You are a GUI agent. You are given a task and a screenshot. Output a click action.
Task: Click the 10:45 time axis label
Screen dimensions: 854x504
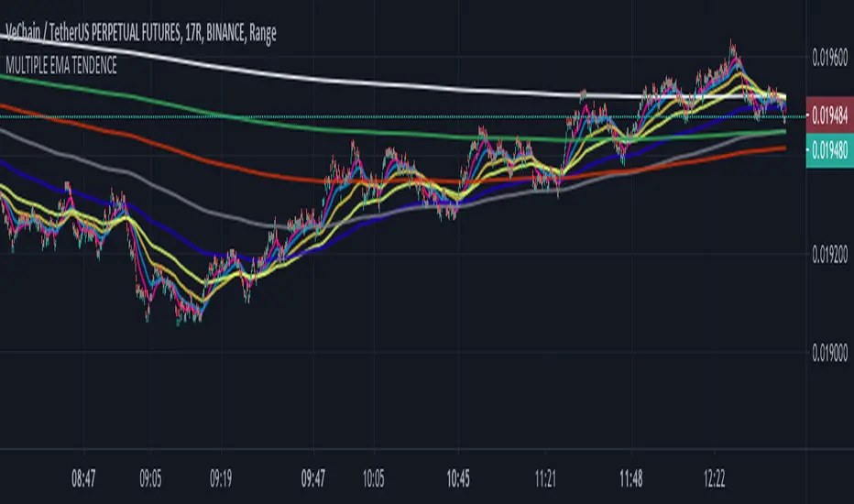(458, 479)
